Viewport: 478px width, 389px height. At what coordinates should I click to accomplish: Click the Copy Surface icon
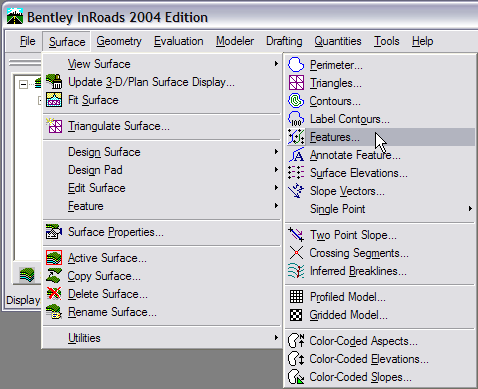pos(54,276)
